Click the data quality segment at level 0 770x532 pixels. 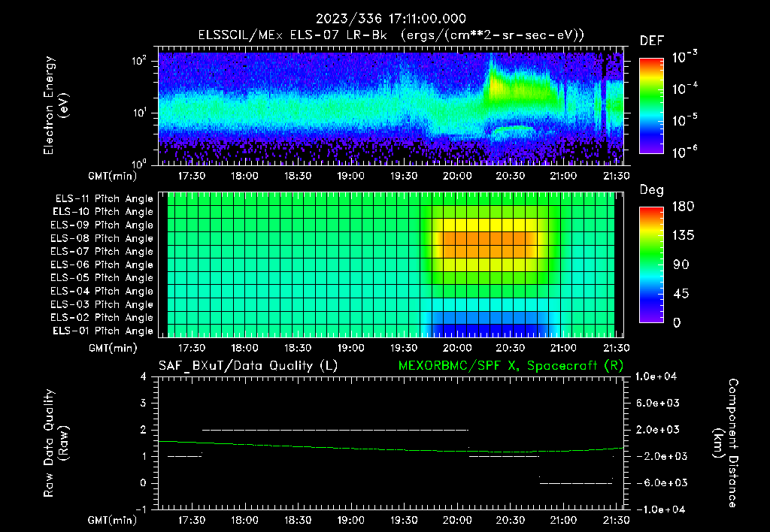(576, 483)
